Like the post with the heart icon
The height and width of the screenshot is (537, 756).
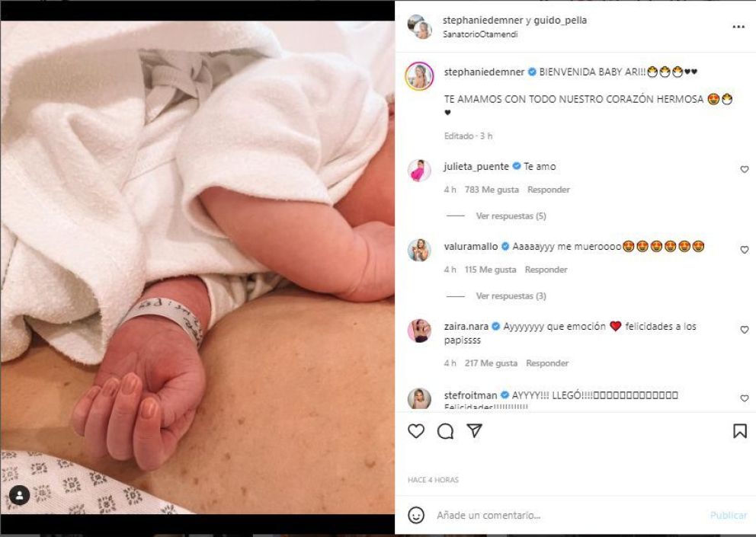pos(416,430)
